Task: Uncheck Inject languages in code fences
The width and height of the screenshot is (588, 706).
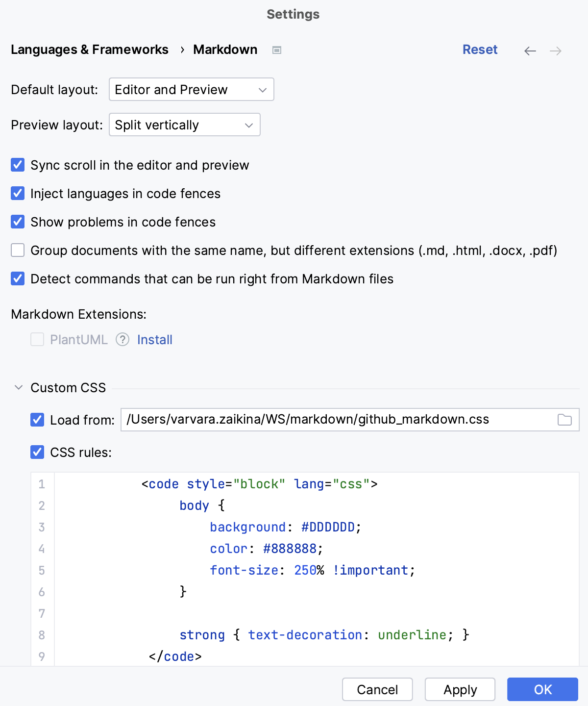Action: [x=18, y=193]
